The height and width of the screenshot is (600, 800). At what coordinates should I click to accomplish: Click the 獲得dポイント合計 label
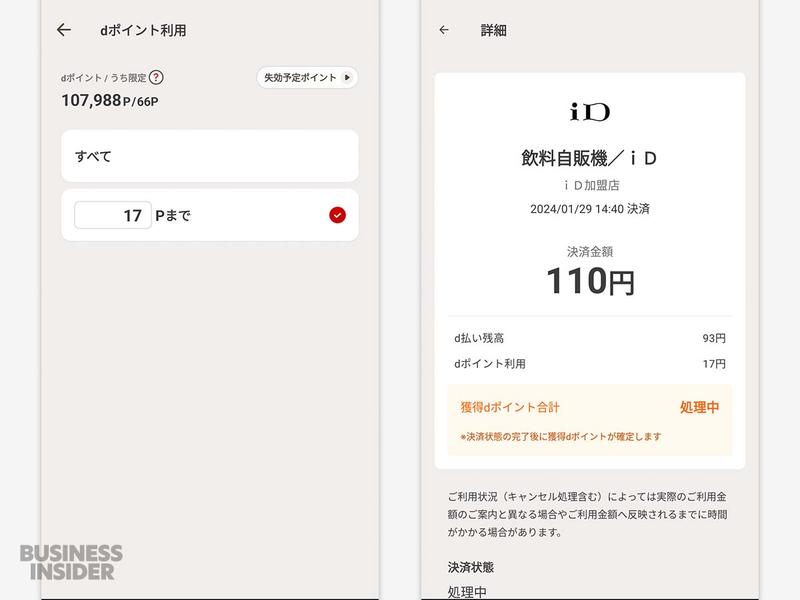point(510,407)
